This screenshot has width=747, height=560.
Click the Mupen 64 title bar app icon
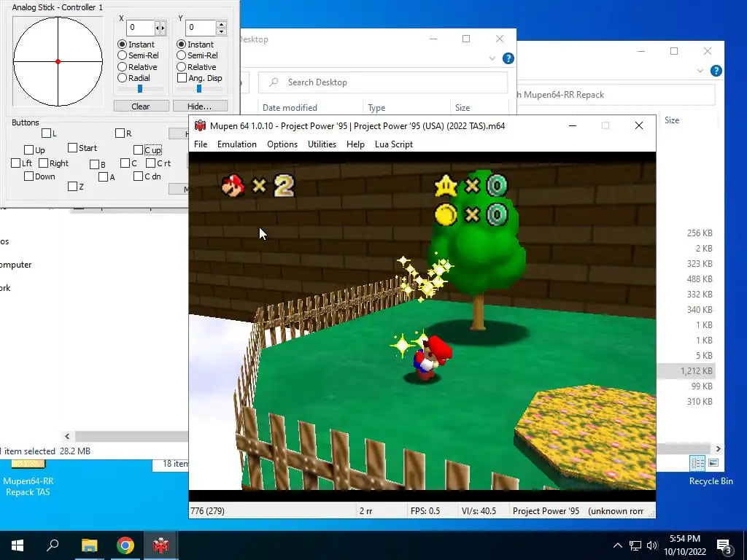point(200,125)
